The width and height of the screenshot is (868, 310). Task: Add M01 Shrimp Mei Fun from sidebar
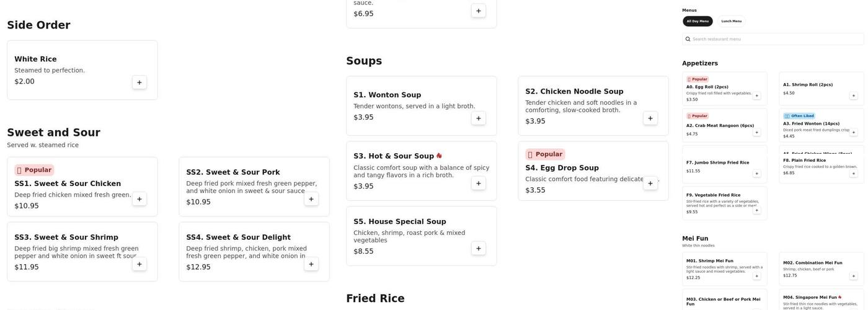pos(756,276)
